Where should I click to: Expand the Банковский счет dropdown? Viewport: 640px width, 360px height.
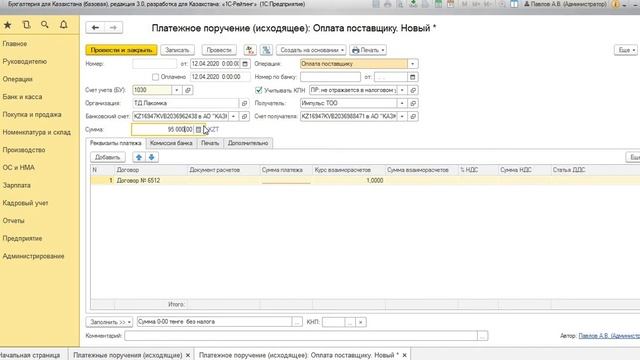[233, 116]
